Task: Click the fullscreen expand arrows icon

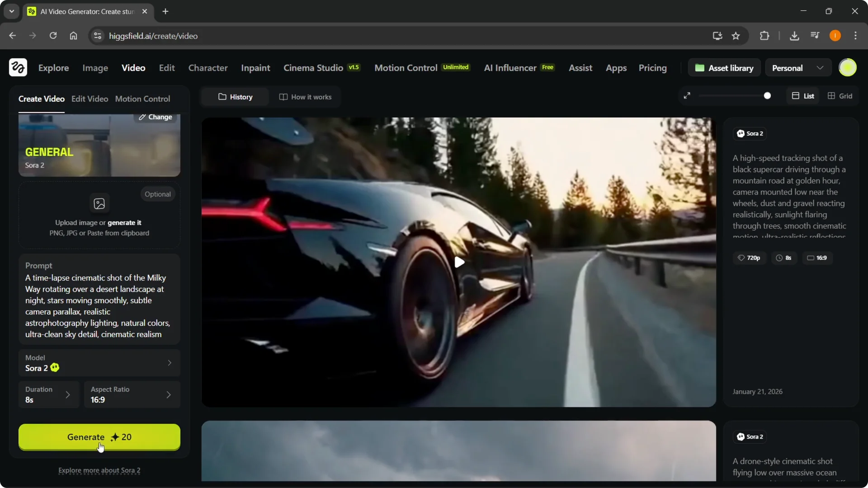Action: click(687, 96)
